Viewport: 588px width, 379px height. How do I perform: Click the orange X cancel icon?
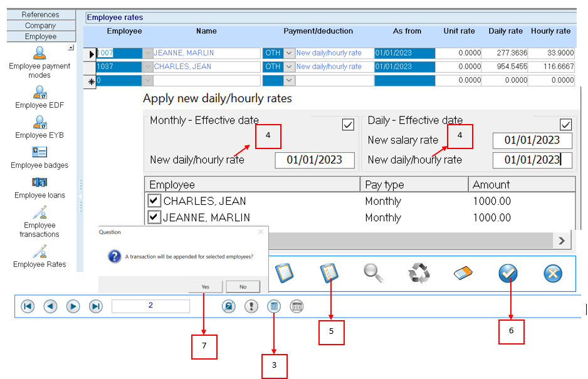pyautogui.click(x=553, y=273)
